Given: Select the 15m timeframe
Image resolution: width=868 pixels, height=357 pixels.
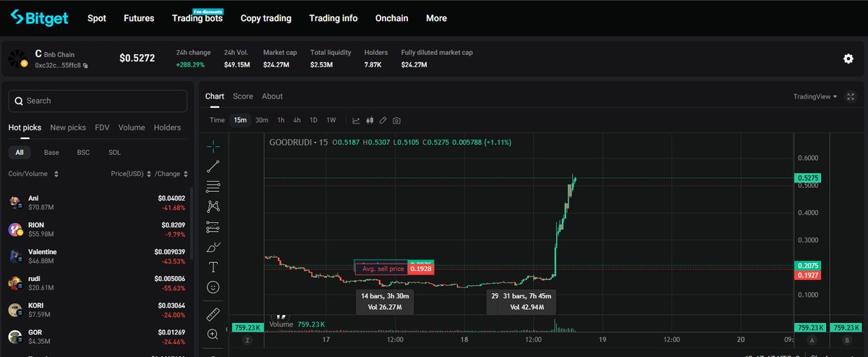Looking at the screenshot, I should [240, 120].
